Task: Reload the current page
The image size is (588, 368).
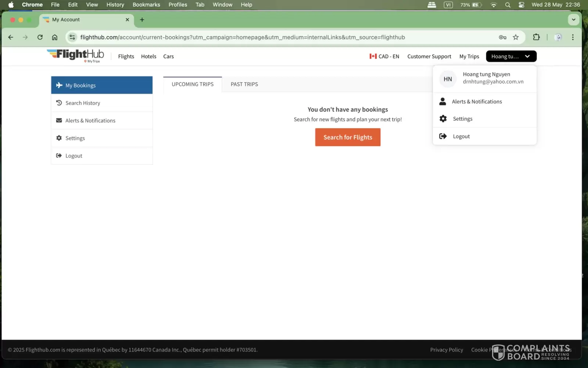Action: 40,37
